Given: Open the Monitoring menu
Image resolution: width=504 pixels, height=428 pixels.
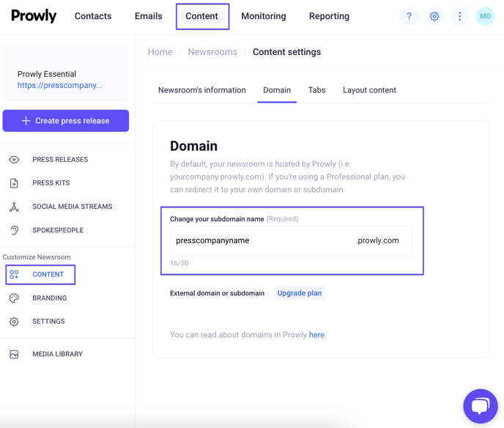Looking at the screenshot, I should (264, 16).
